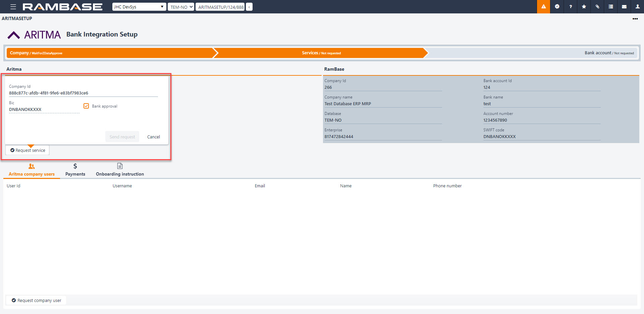
Task: Click the Request service button
Action: (x=28, y=150)
